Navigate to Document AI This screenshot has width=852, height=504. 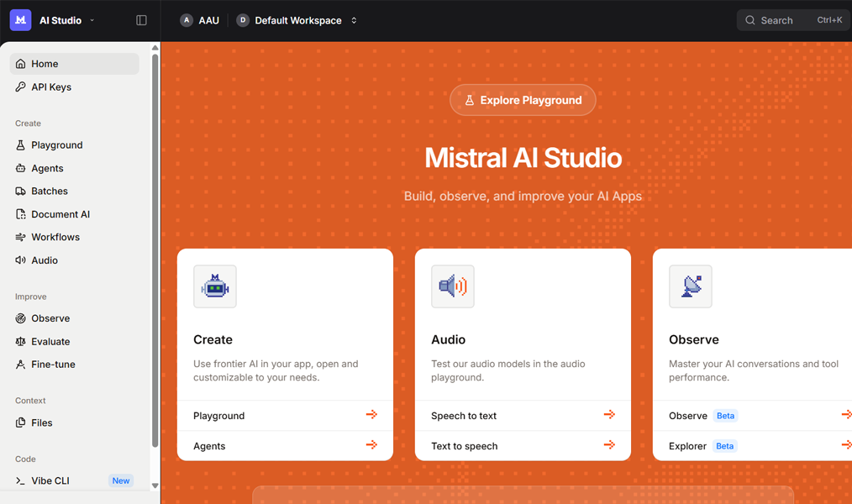point(60,213)
